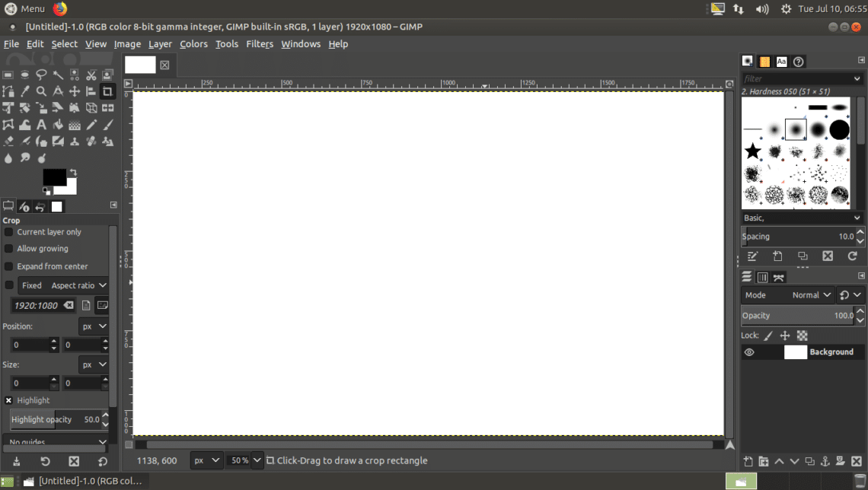Open the status bar px unit dropdown

[206, 460]
